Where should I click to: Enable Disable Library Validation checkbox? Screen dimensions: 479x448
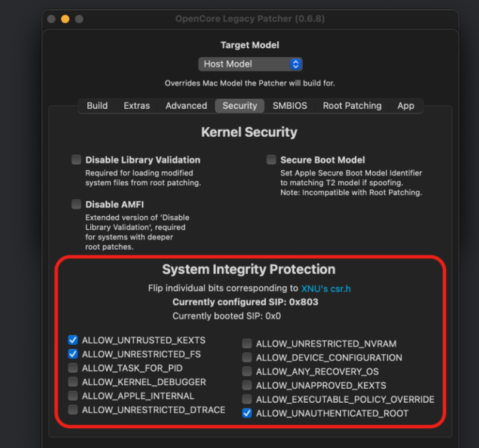coord(76,159)
